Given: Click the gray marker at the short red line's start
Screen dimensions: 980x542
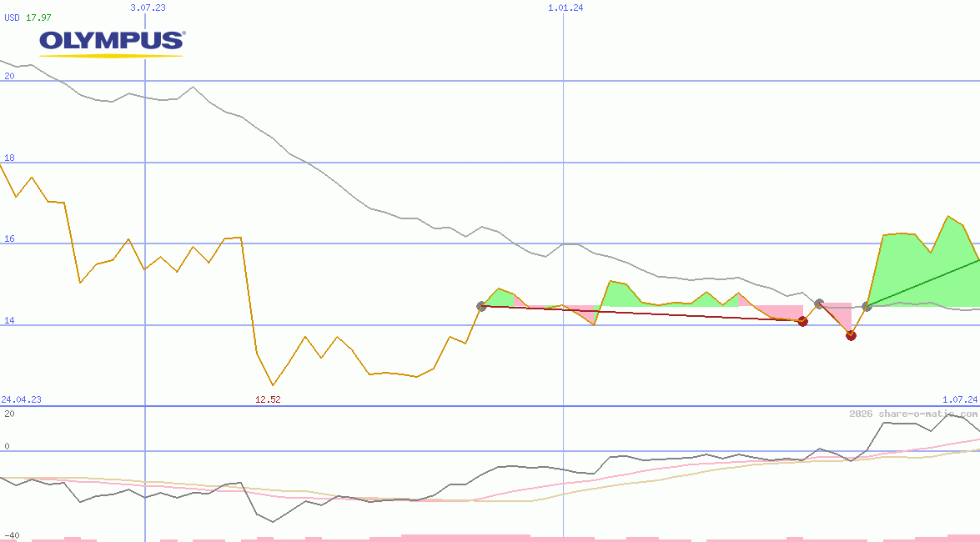Looking at the screenshot, I should click(x=819, y=304).
